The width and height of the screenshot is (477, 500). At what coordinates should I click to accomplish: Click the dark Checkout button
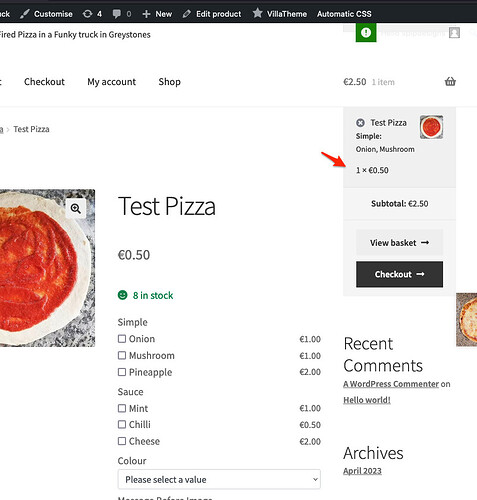399,274
